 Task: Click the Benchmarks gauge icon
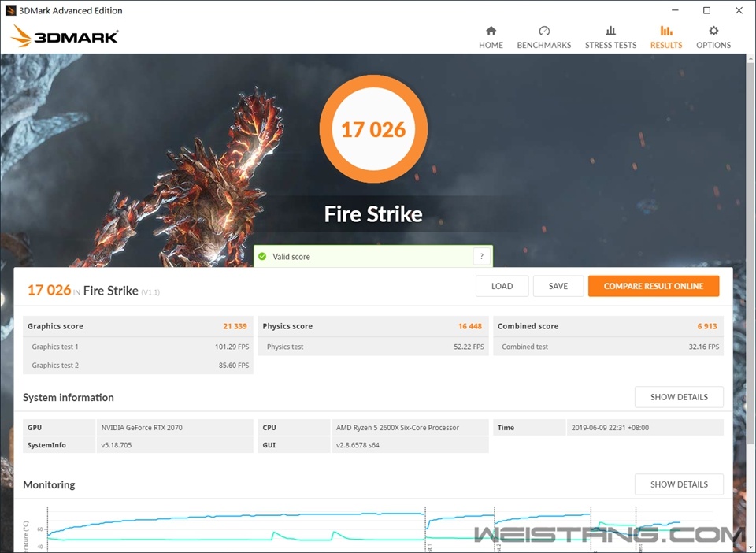pyautogui.click(x=543, y=32)
